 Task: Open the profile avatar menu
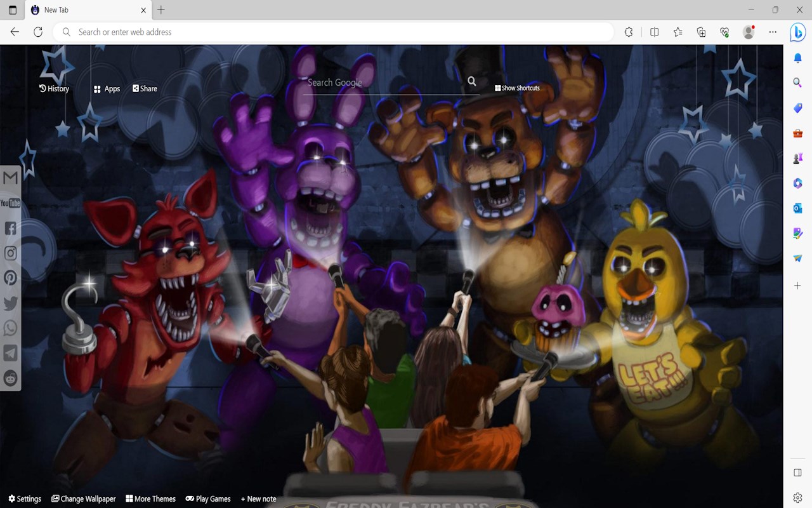[749, 32]
